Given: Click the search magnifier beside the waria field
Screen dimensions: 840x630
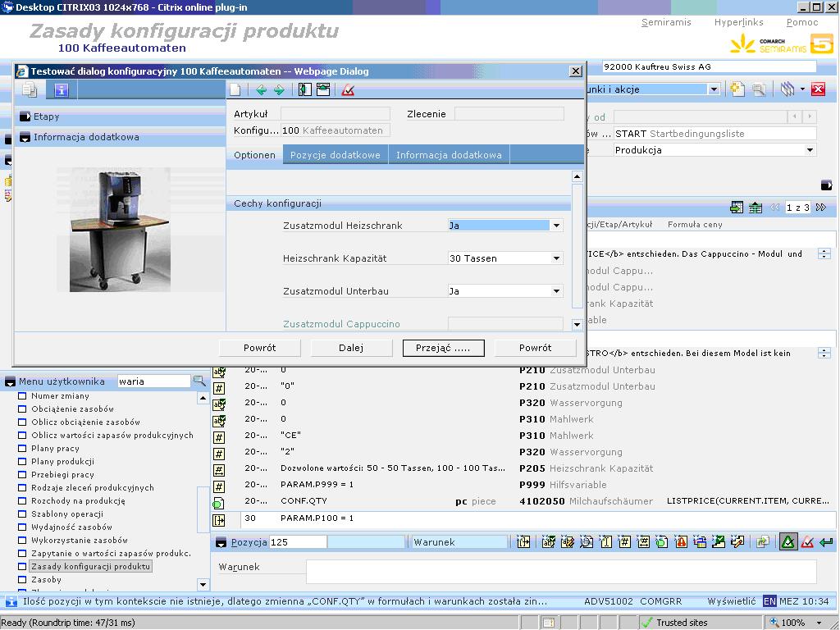Looking at the screenshot, I should click(199, 381).
